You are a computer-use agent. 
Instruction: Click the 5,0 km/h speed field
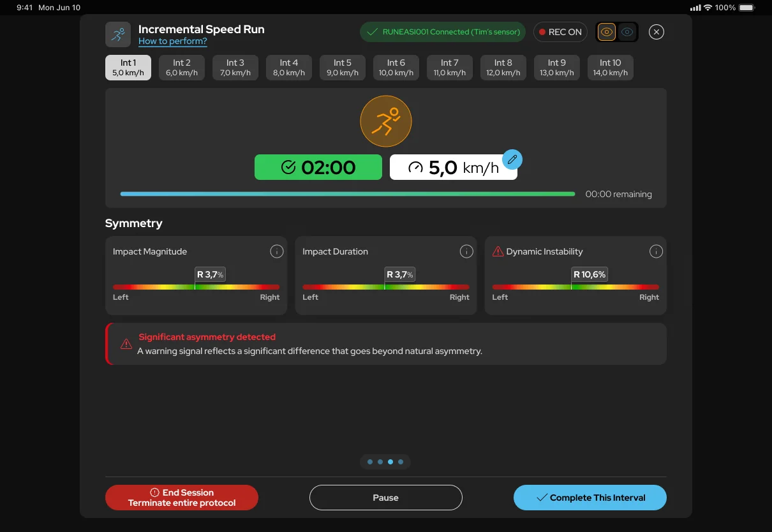point(454,167)
